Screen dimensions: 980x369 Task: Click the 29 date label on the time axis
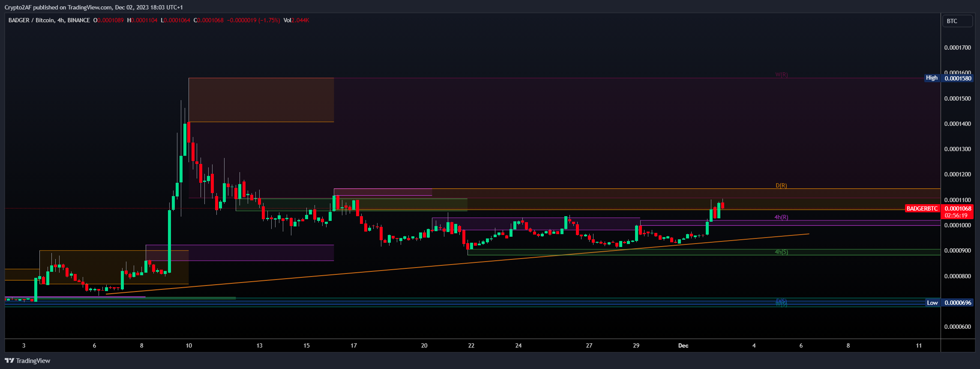click(636, 345)
